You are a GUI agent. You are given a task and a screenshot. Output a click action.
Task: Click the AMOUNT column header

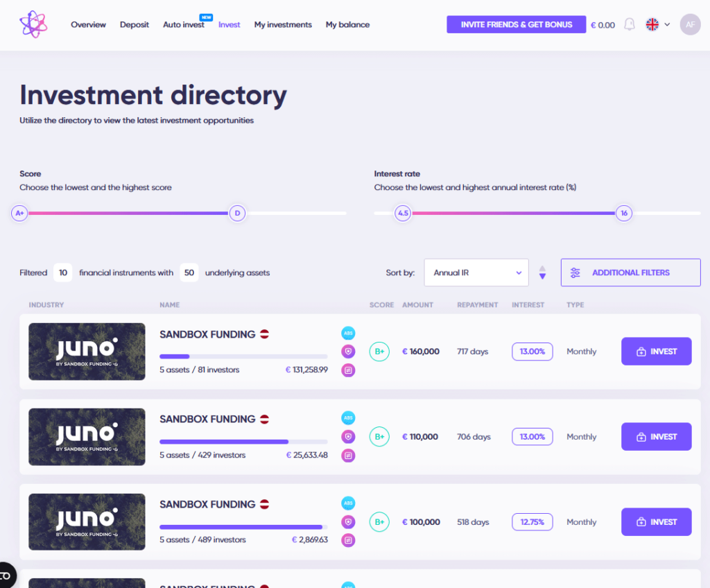click(x=417, y=305)
